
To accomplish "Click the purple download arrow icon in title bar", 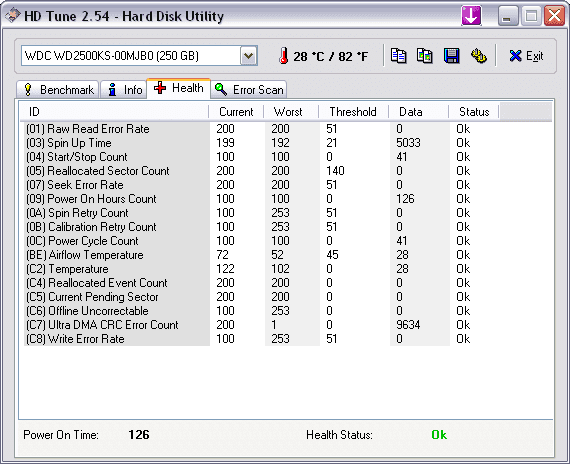I will coord(471,16).
